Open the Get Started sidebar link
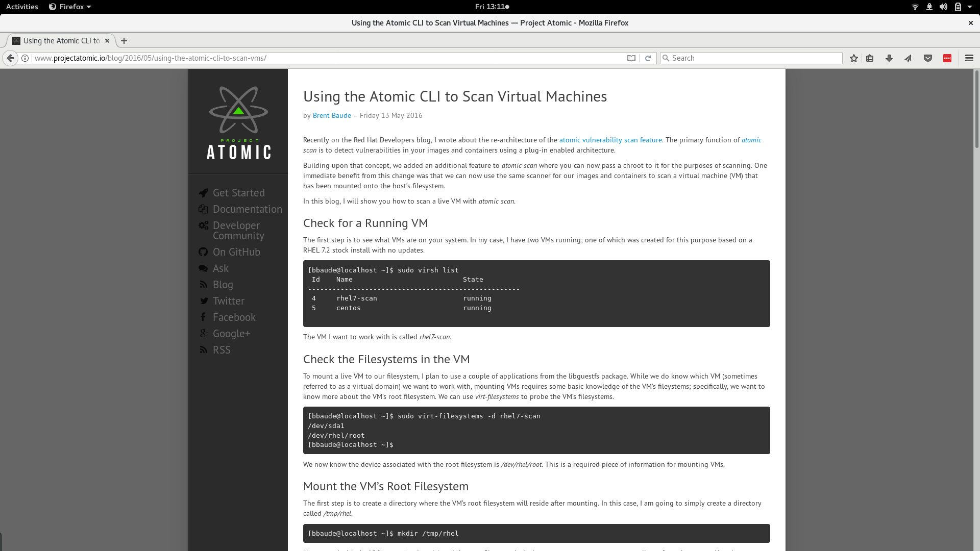Screen dimensions: 980x551 [238, 193]
